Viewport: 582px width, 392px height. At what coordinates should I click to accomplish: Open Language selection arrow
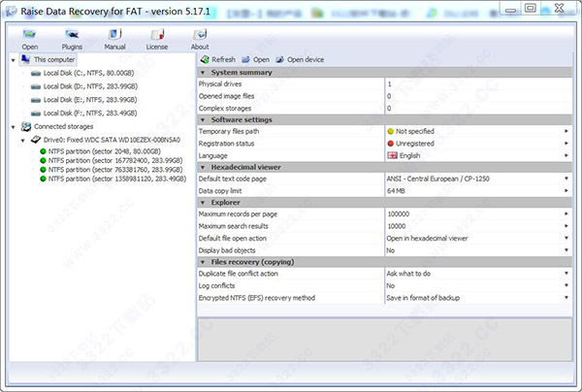[x=566, y=155]
